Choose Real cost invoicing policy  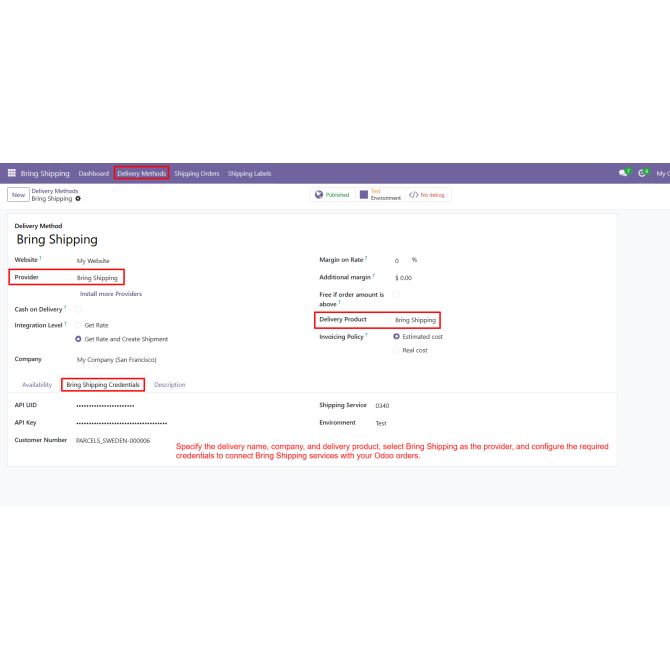tap(397, 350)
